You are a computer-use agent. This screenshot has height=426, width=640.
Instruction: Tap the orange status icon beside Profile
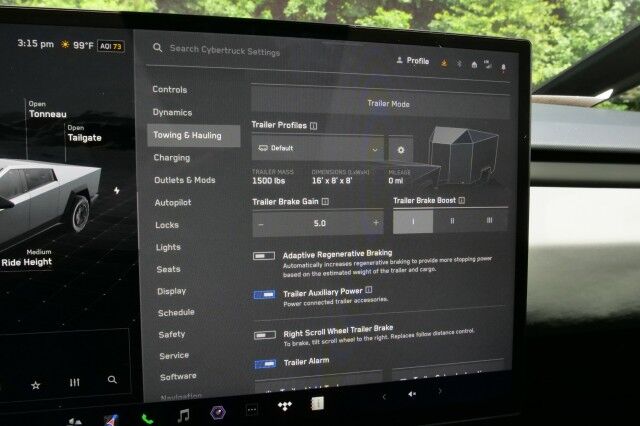[x=444, y=63]
